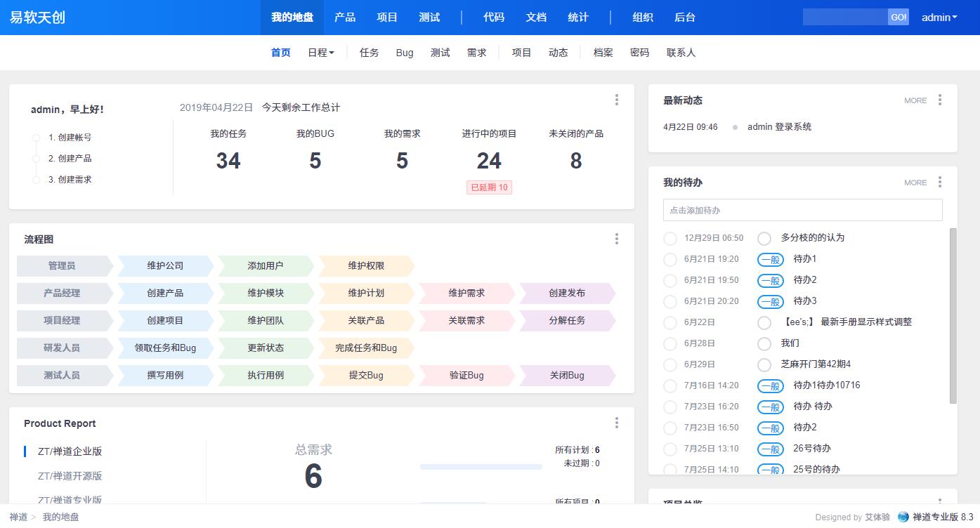Mark the 6月28日 我们 todo as done
The width and height of the screenshot is (980, 528).
[x=670, y=344]
